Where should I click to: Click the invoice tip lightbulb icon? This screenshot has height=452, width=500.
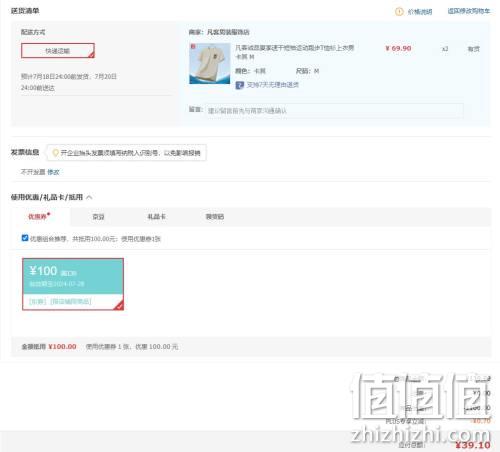click(56, 153)
